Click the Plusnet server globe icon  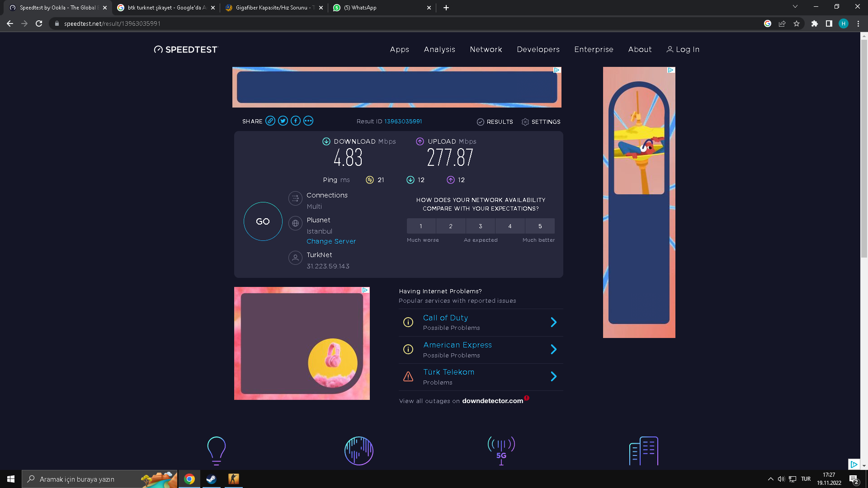[x=295, y=223]
